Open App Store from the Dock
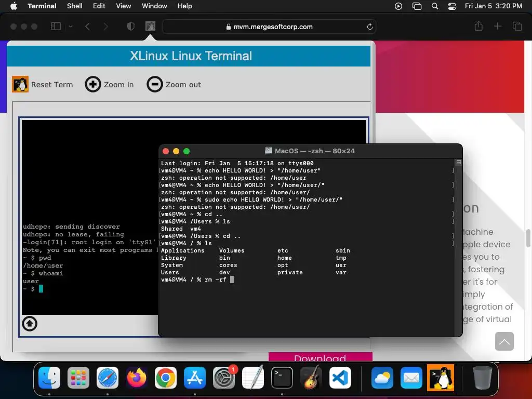The image size is (532, 399). [x=195, y=378]
